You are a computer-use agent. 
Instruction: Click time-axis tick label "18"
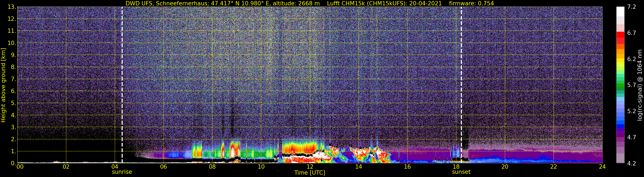click(456, 167)
